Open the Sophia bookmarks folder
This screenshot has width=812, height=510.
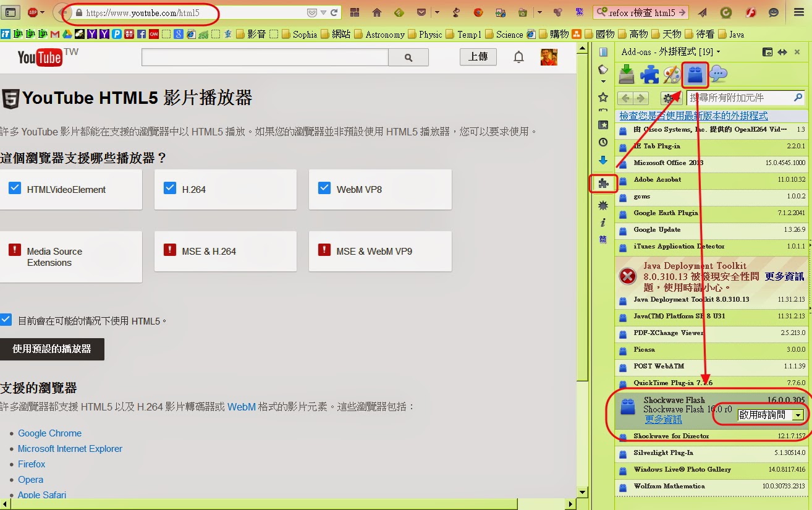pyautogui.click(x=298, y=35)
